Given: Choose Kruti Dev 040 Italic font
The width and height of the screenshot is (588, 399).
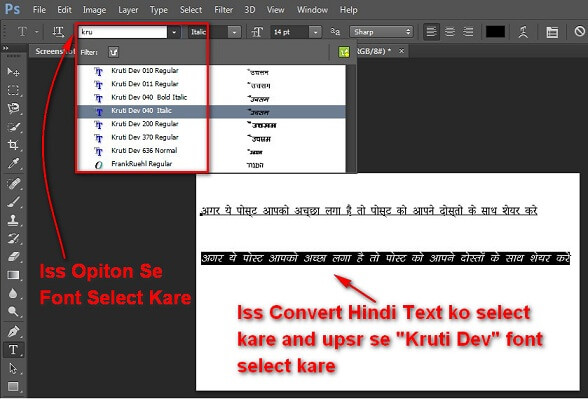Looking at the screenshot, I should tap(212, 111).
